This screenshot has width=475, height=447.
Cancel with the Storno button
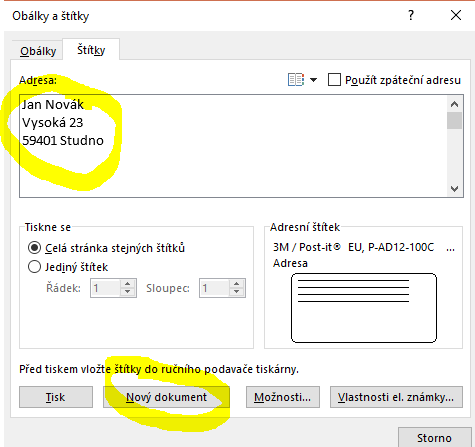tap(434, 438)
